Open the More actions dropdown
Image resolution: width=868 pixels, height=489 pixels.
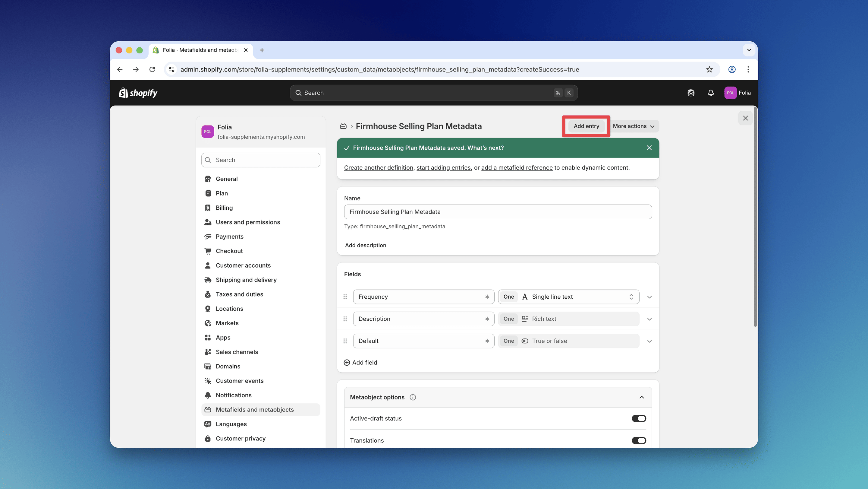coord(634,126)
